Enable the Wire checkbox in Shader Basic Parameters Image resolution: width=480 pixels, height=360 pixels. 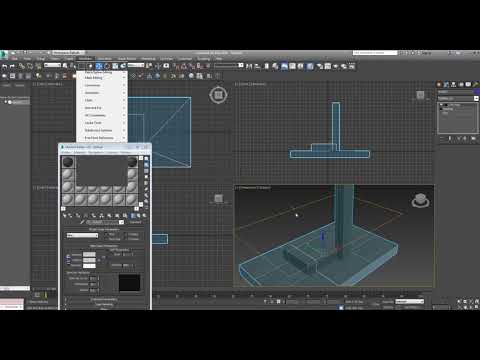(106, 235)
